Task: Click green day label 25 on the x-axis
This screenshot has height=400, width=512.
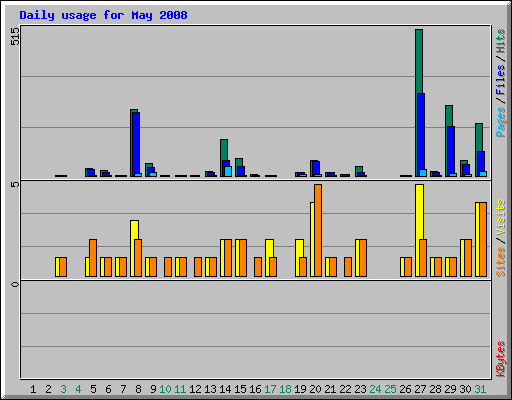Action: point(390,389)
